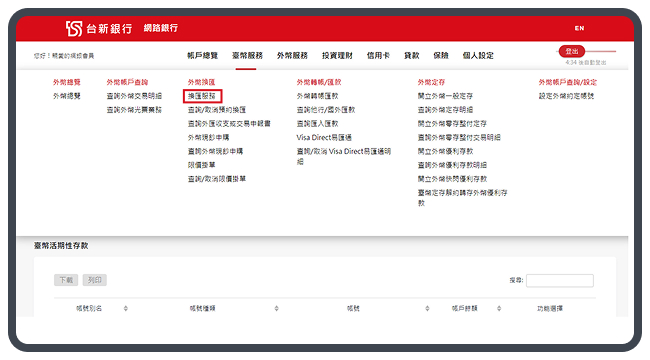Click the 外幣轉帳/匯款 red heading
This screenshot has height=360, width=650.
tap(319, 82)
